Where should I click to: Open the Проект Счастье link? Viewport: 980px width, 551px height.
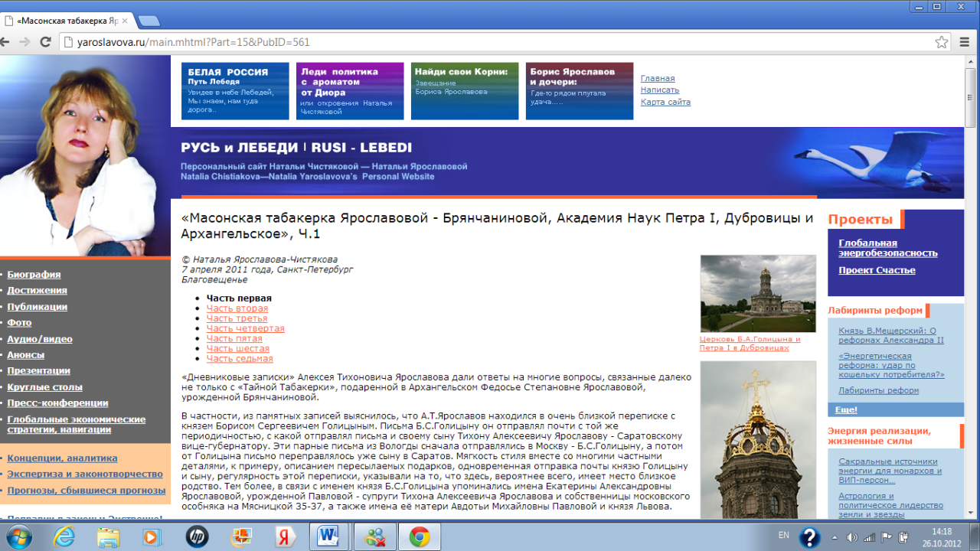(x=877, y=270)
